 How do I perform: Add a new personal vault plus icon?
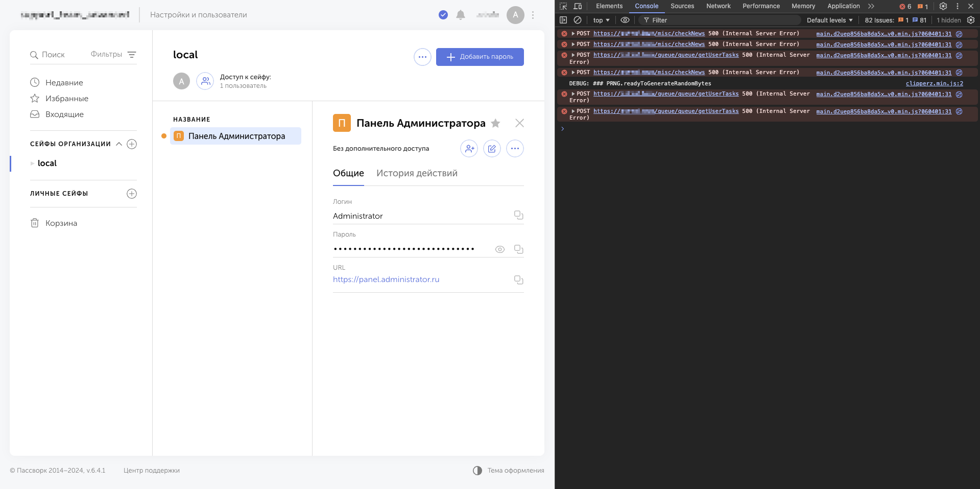point(132,194)
